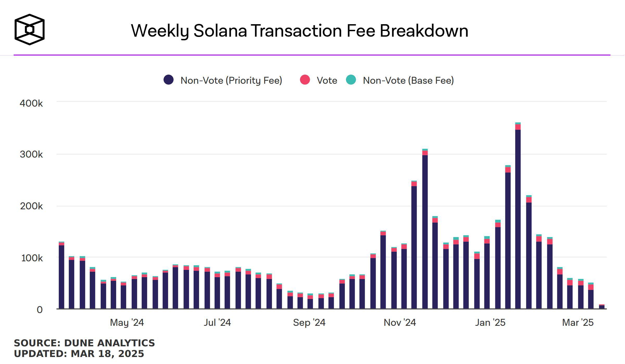Toggle the "Non-Vote (Priority Fee)" legend label
Screen dimensions: 625x364
point(231,80)
